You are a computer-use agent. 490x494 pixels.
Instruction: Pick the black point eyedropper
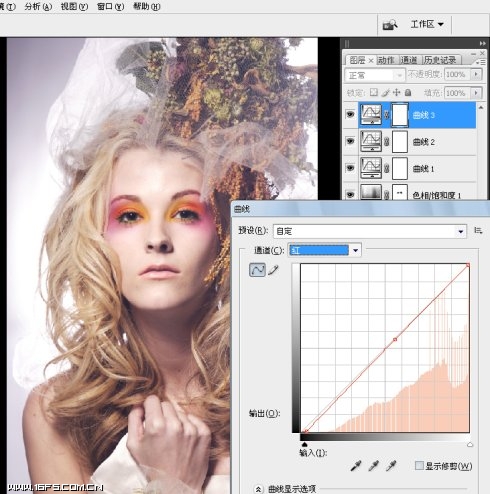[x=356, y=466]
